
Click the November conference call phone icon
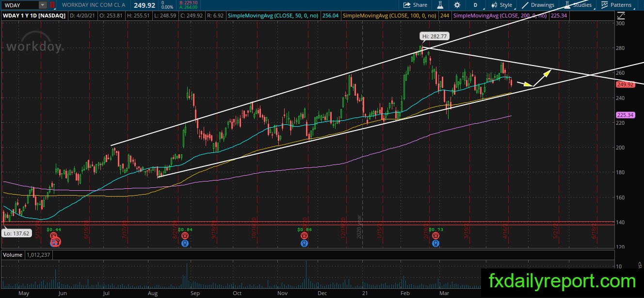point(304,236)
